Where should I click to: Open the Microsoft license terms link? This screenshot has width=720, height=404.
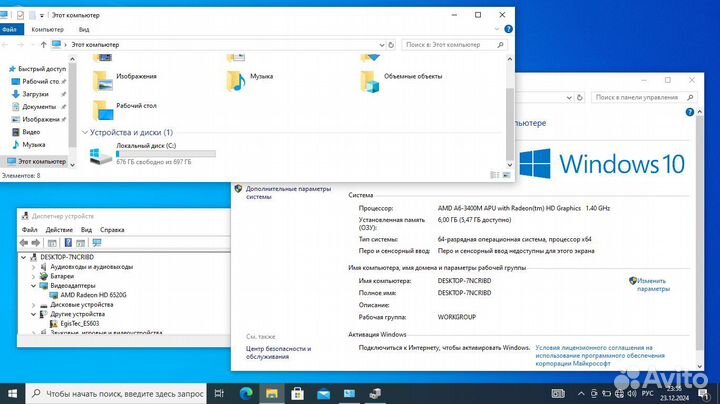(x=600, y=355)
